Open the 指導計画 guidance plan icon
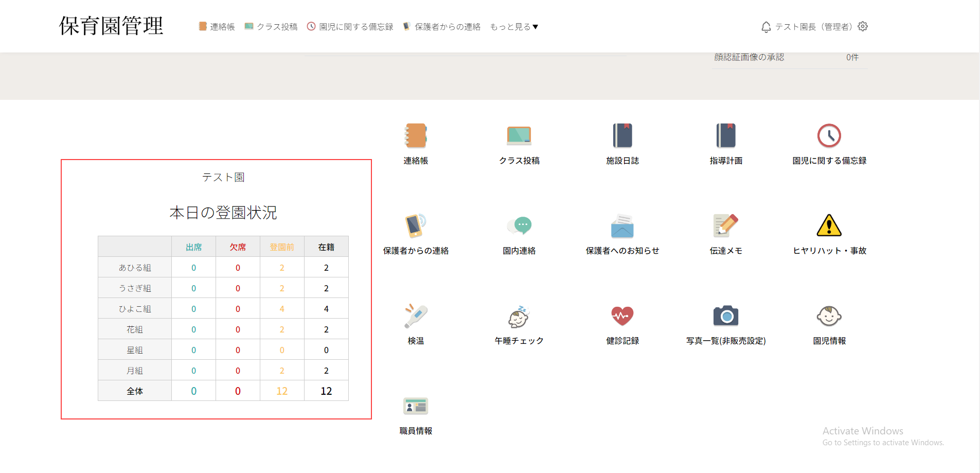 726,136
